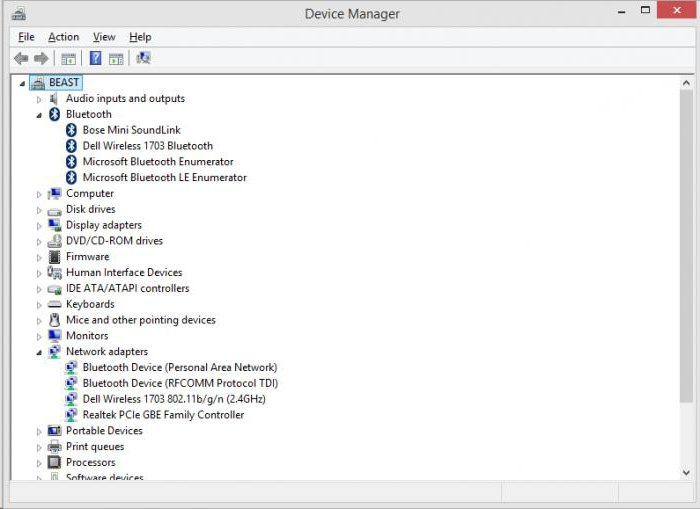Collapse the BEAST root node

click(22, 83)
